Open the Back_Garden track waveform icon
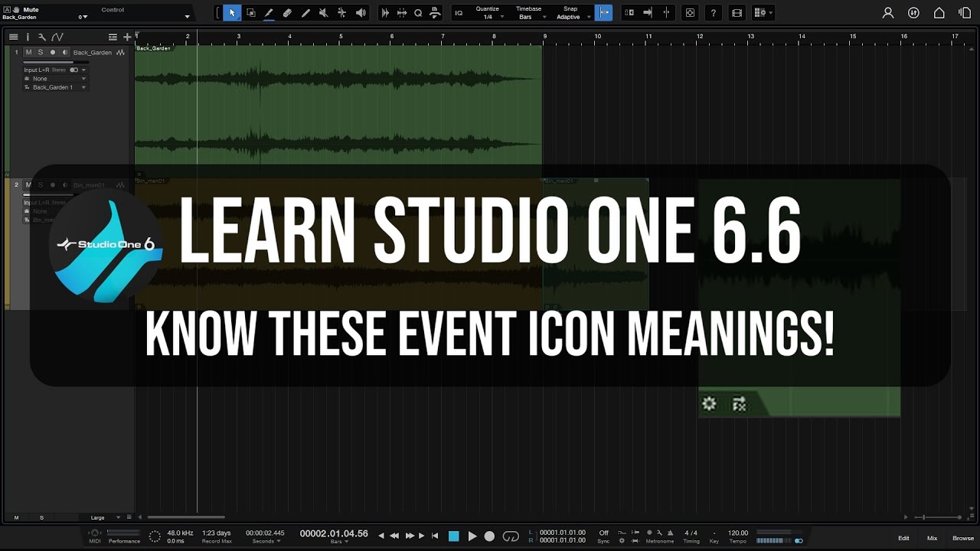Viewport: 980px width, 551px height. [x=120, y=52]
